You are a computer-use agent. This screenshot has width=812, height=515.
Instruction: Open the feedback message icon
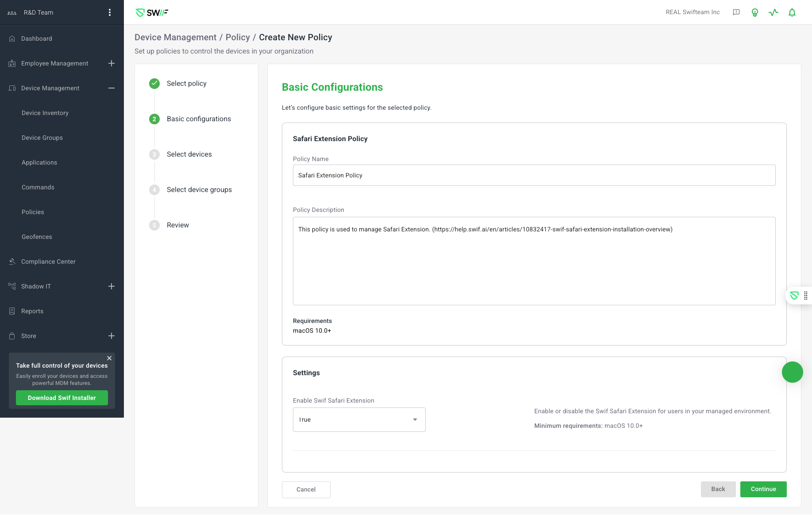coord(736,12)
